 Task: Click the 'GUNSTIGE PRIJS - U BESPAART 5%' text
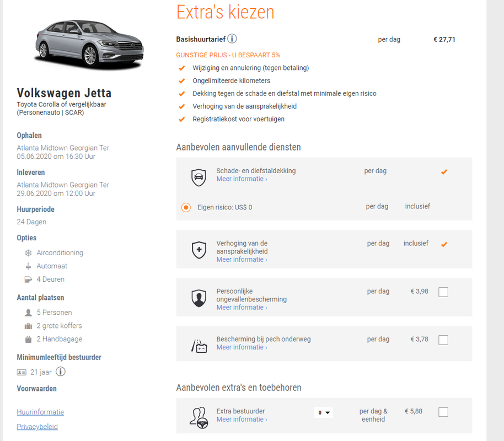tap(228, 55)
